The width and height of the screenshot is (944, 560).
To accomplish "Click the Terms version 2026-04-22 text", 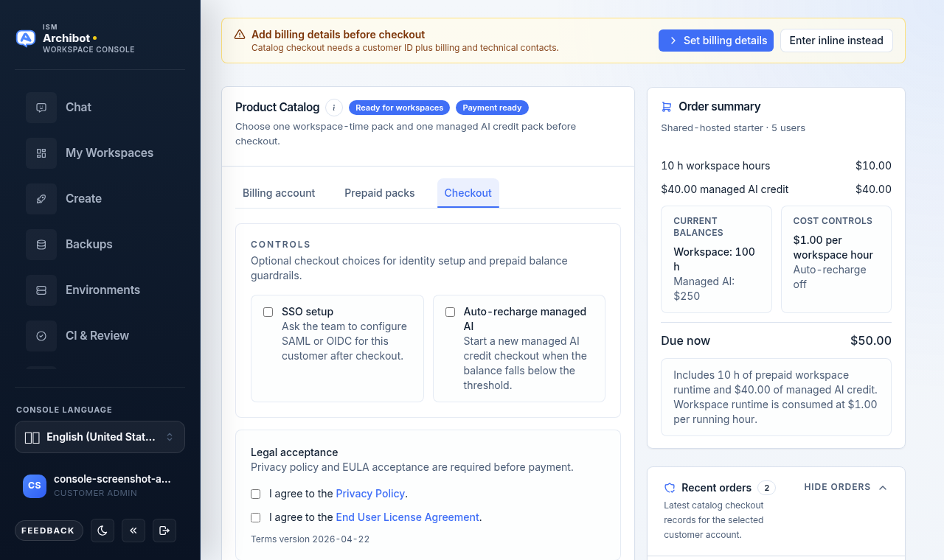I will (310, 539).
